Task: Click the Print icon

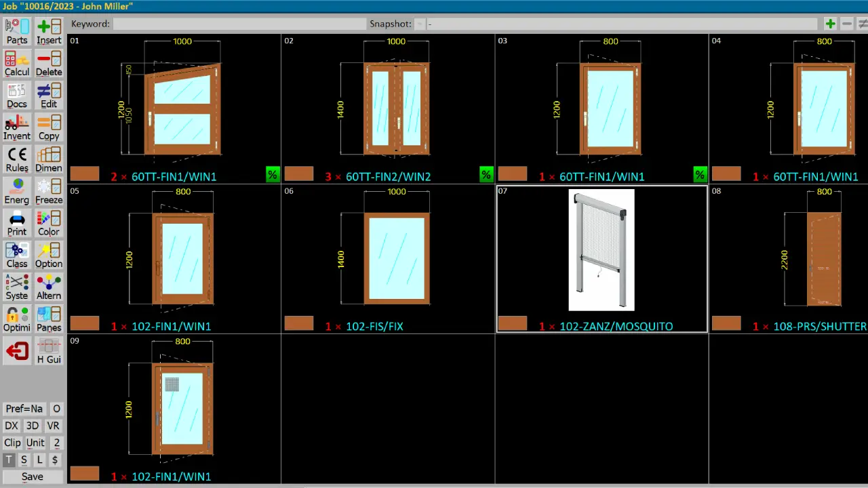Action: point(17,223)
